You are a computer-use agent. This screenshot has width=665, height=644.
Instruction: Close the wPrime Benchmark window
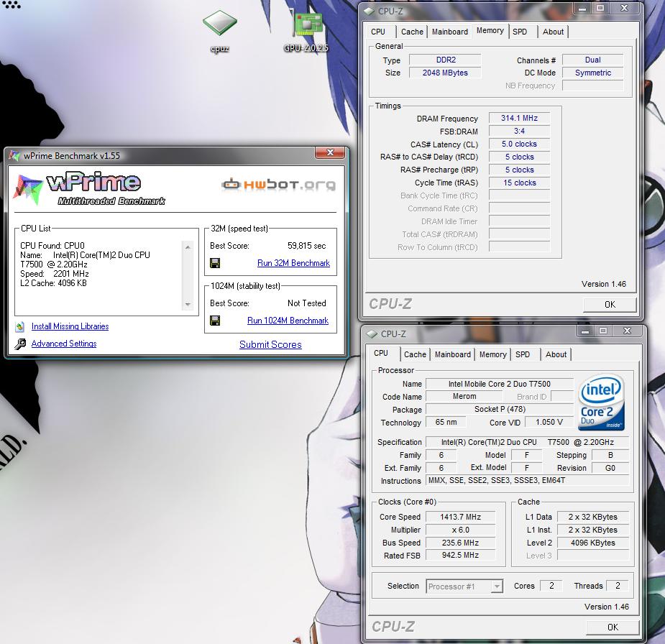(331, 152)
